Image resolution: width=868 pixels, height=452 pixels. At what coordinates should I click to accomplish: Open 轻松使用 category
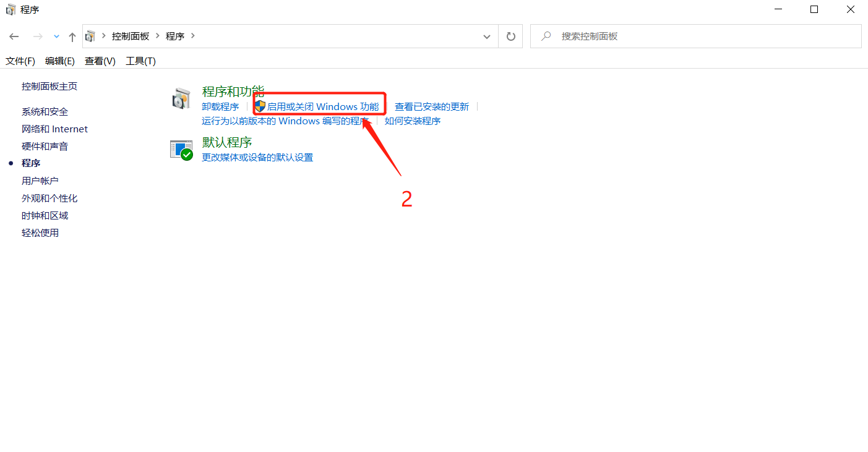point(40,232)
